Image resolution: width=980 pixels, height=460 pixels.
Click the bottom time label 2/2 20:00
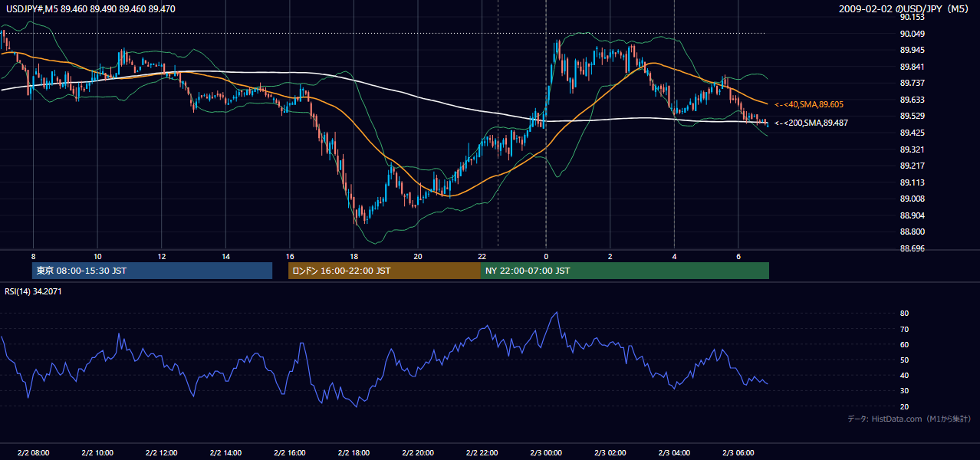point(418,452)
